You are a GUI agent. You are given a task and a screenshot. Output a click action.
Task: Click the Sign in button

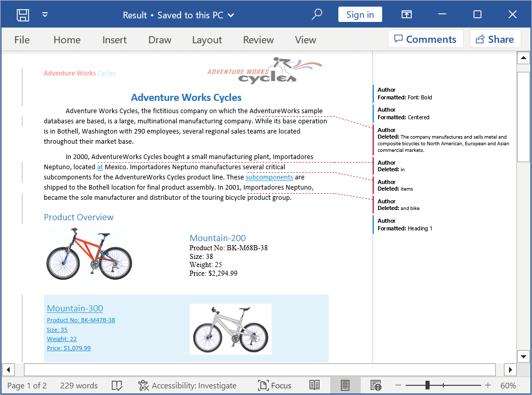[360, 15]
